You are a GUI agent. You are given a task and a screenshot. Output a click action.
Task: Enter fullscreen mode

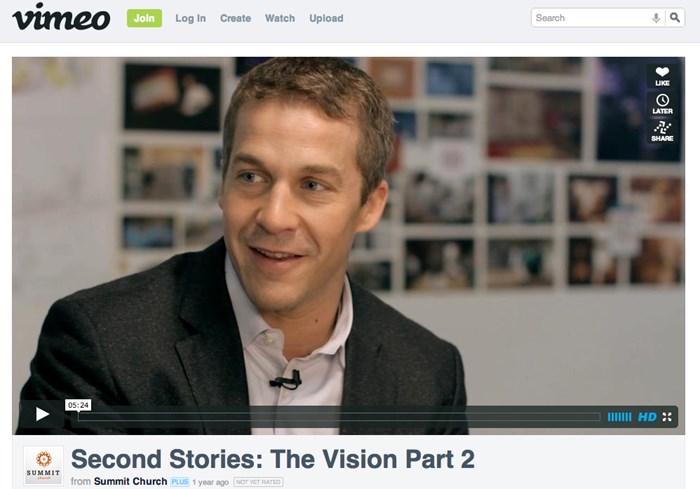point(667,417)
